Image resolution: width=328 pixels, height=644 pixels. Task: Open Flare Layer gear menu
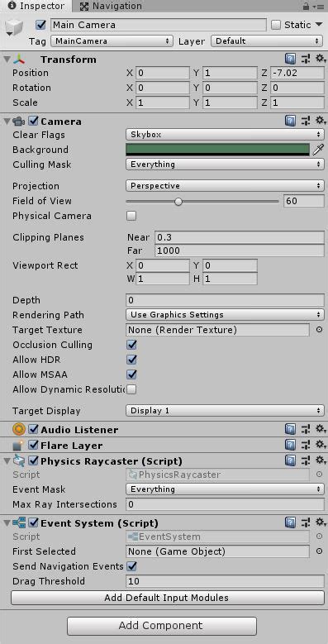click(321, 446)
